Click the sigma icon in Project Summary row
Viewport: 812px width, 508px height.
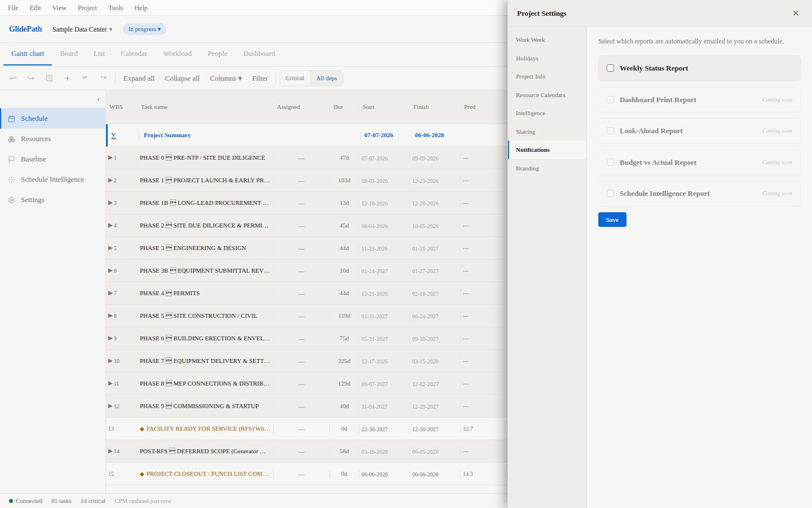coord(113,135)
